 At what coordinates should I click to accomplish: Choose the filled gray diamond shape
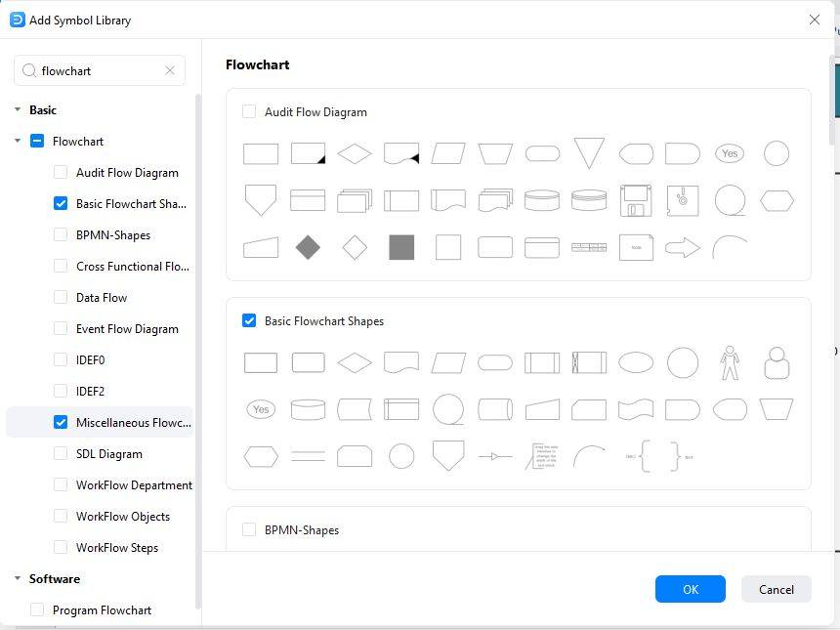click(308, 247)
